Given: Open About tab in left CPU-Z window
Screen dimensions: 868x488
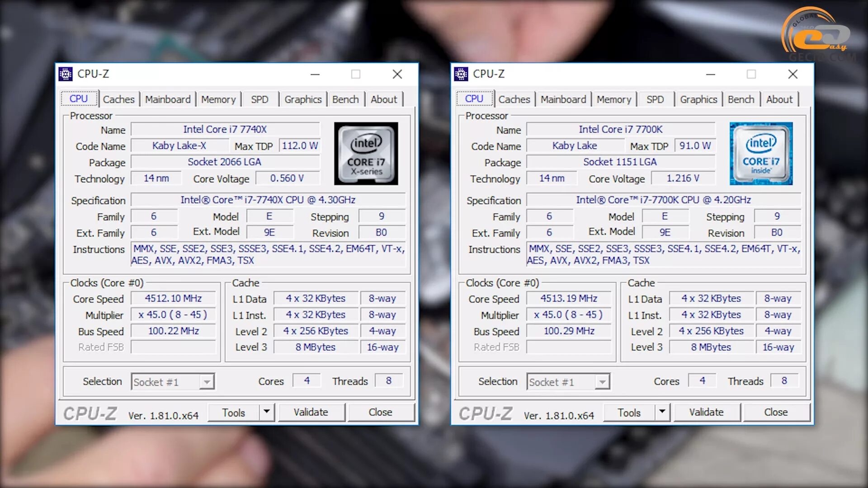Looking at the screenshot, I should [384, 99].
